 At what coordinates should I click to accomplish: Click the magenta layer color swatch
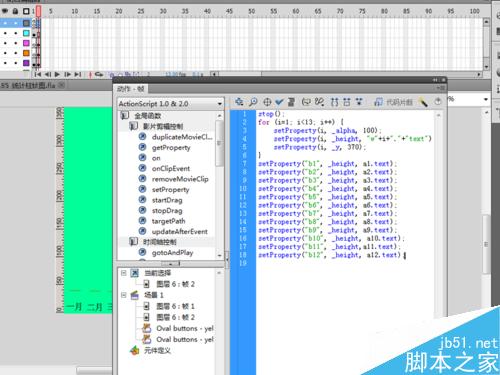[x=26, y=43]
